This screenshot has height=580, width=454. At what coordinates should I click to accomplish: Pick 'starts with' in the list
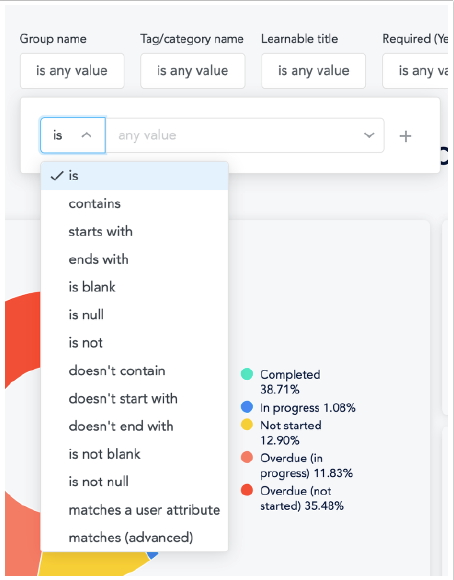(134, 232)
